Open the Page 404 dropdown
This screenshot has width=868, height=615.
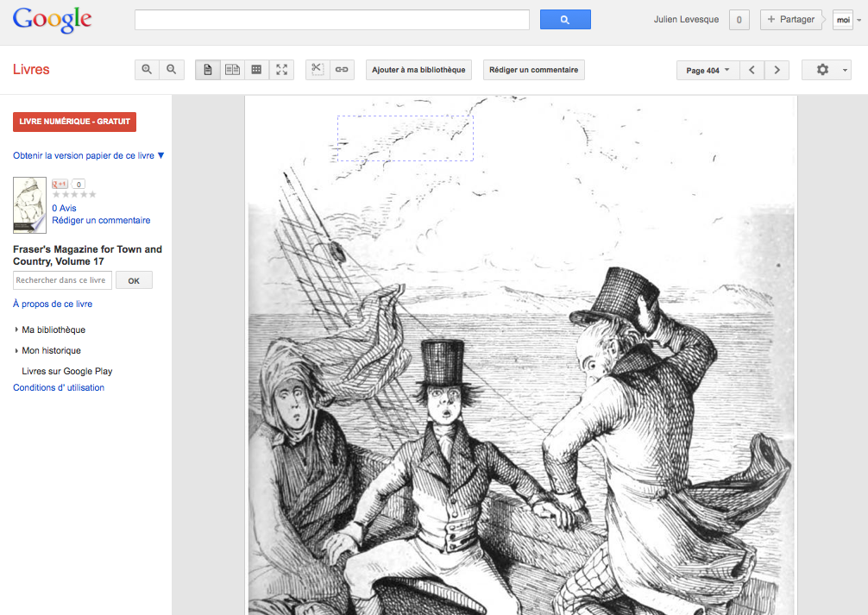708,70
